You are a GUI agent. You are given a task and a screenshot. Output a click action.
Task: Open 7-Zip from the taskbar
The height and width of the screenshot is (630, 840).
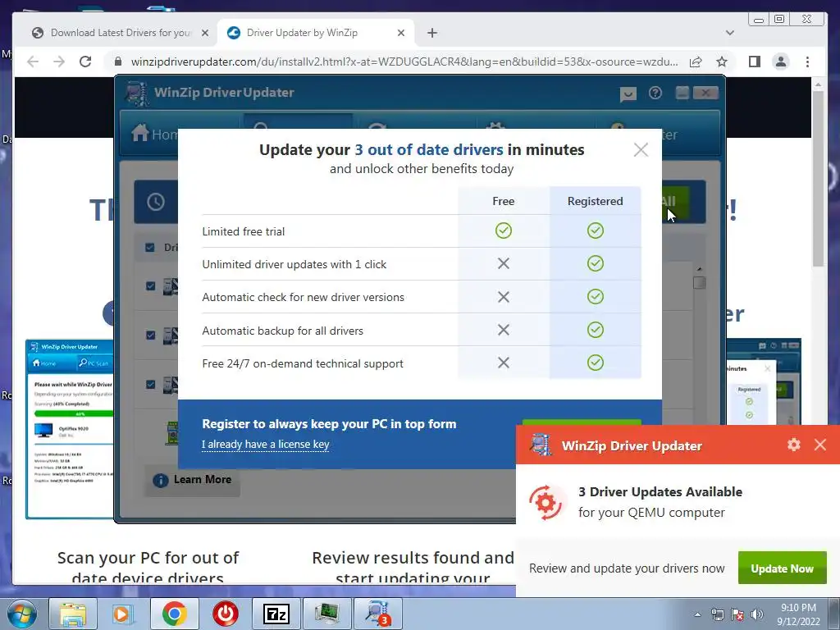point(276,614)
